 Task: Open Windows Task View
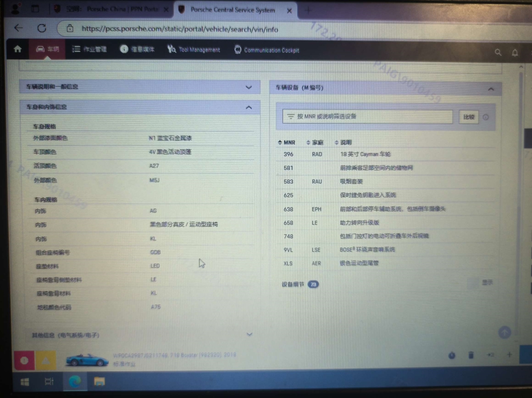pyautogui.click(x=49, y=381)
